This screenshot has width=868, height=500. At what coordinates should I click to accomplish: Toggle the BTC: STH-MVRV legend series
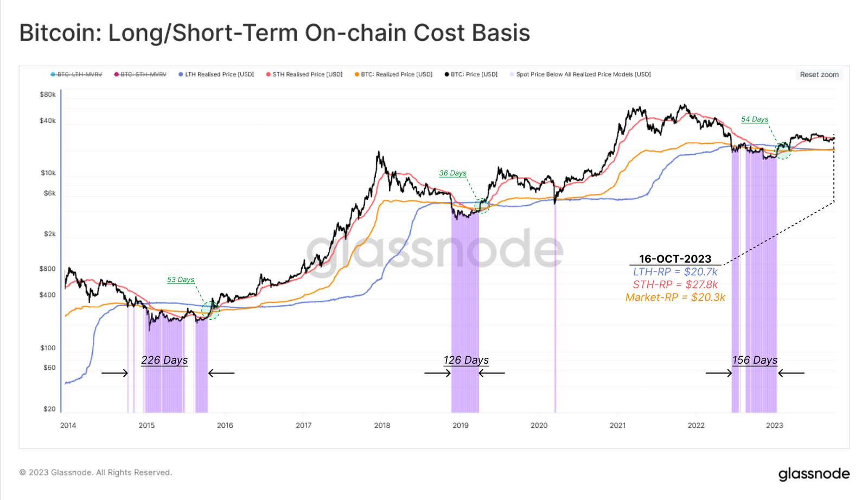tap(140, 74)
